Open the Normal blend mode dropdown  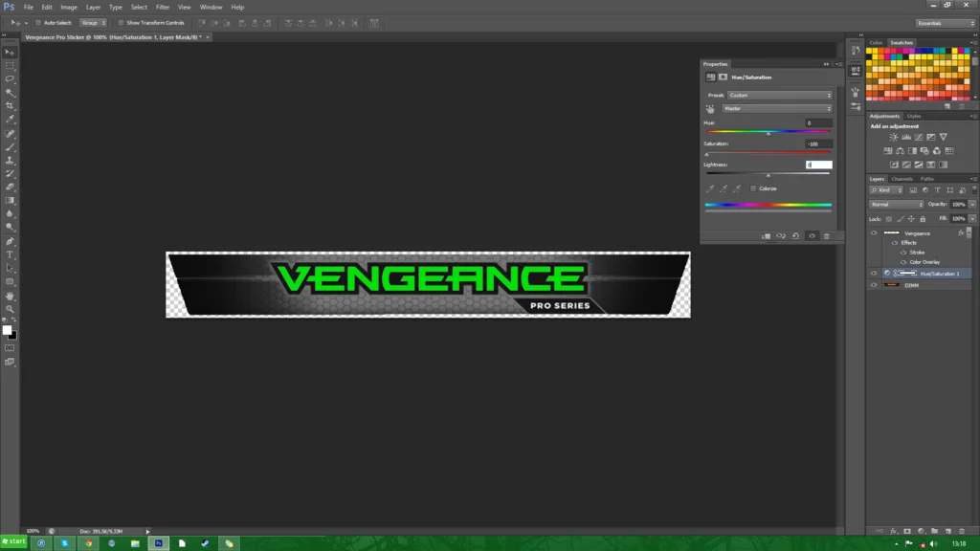click(x=896, y=205)
